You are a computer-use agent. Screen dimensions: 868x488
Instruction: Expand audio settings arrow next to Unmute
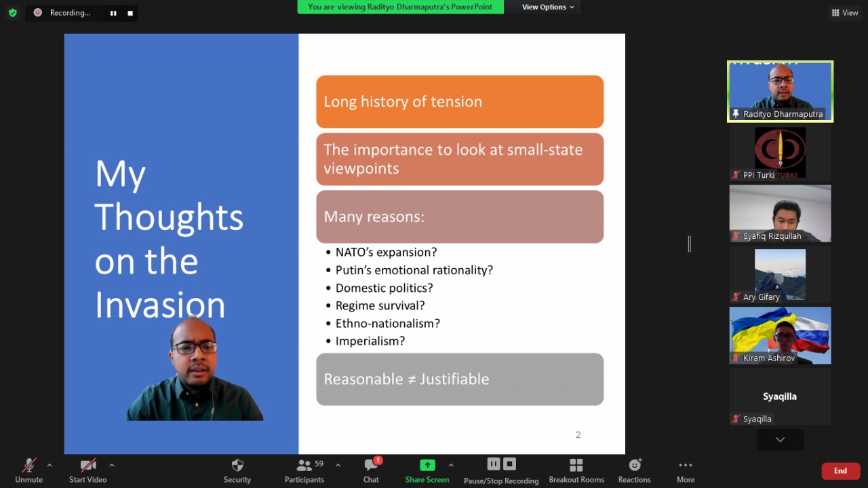point(50,466)
